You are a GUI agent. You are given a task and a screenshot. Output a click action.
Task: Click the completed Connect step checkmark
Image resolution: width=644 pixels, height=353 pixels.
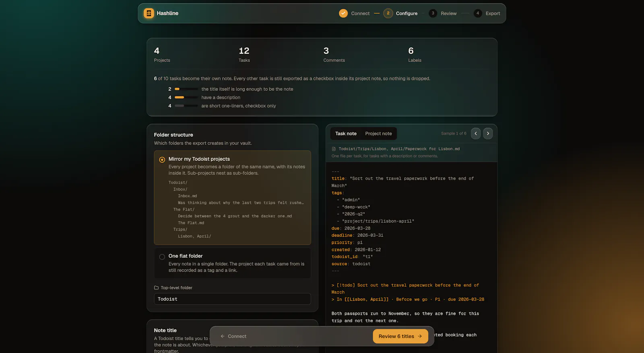click(343, 13)
